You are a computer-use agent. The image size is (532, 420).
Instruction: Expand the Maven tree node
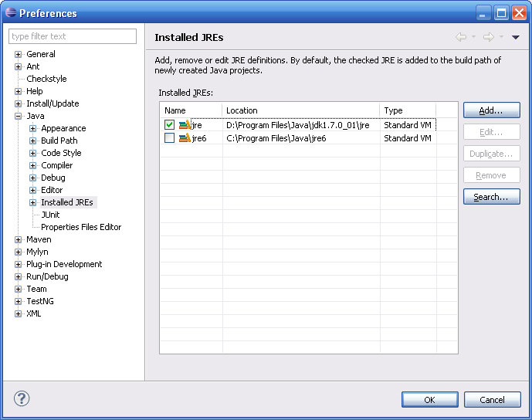coord(19,239)
